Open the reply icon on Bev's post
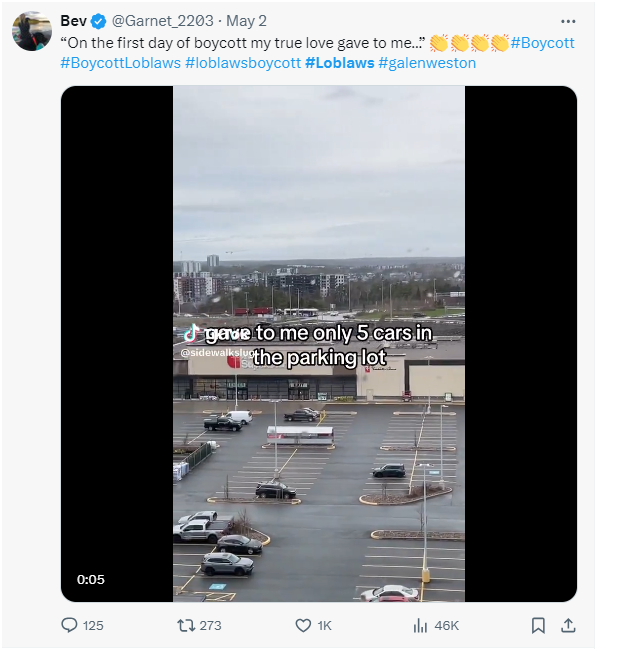This screenshot has width=625, height=651. click(x=70, y=625)
